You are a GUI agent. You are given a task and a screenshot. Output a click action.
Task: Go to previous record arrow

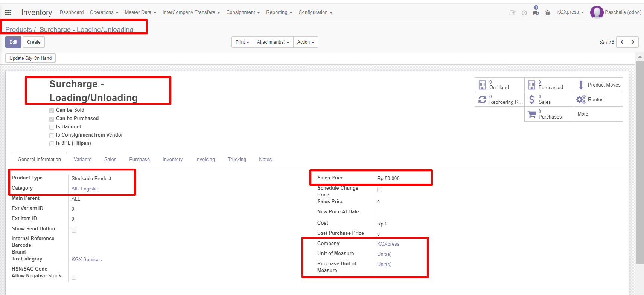[x=622, y=42]
